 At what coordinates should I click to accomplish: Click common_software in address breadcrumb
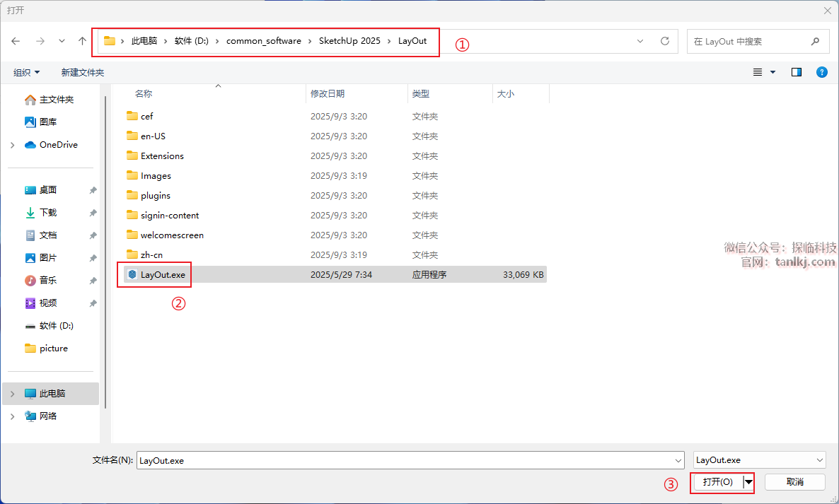(264, 41)
